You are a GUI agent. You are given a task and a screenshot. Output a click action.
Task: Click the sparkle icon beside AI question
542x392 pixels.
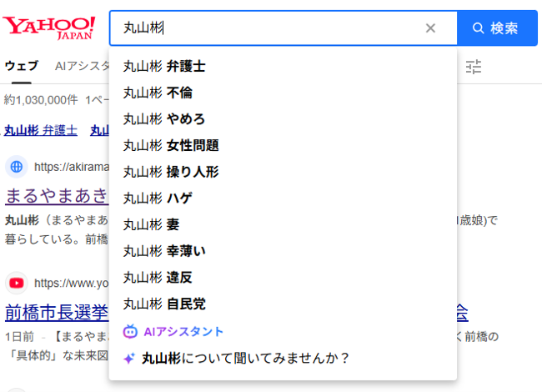click(x=129, y=359)
